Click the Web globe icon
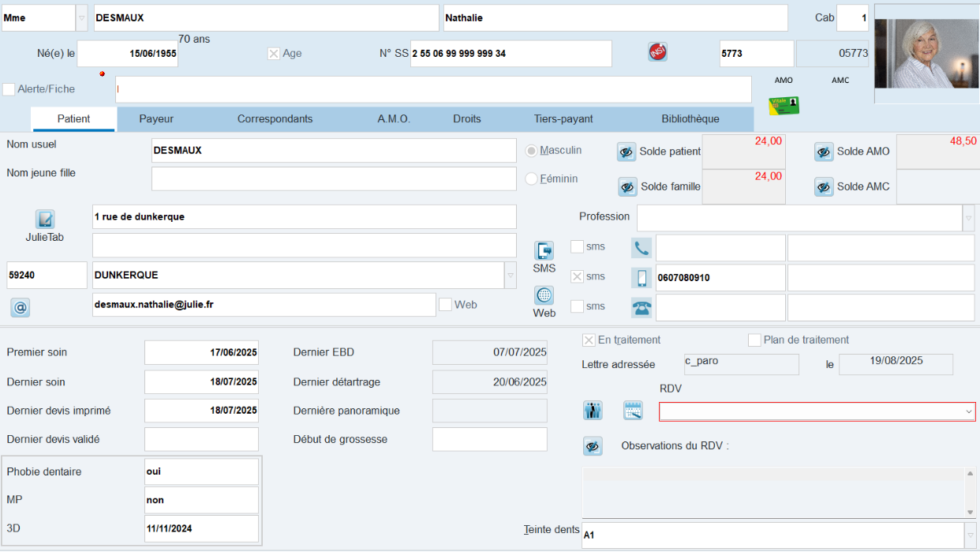Screen dimensions: 980x552 coord(544,295)
